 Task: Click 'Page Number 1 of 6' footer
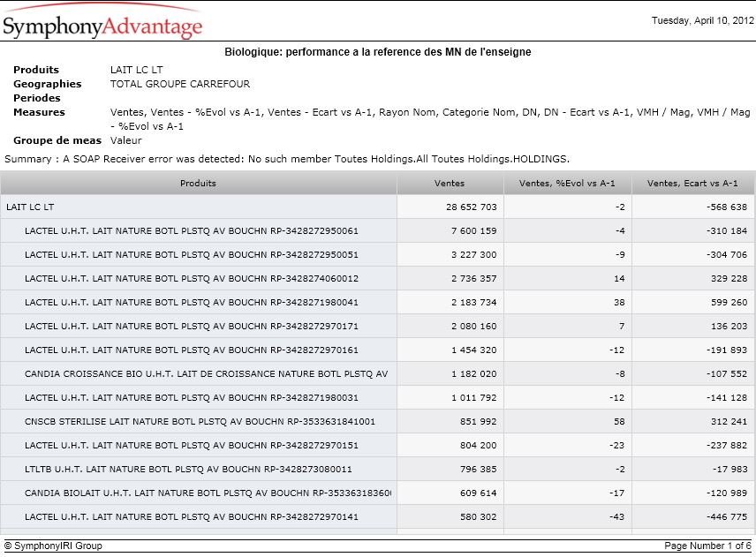click(707, 546)
